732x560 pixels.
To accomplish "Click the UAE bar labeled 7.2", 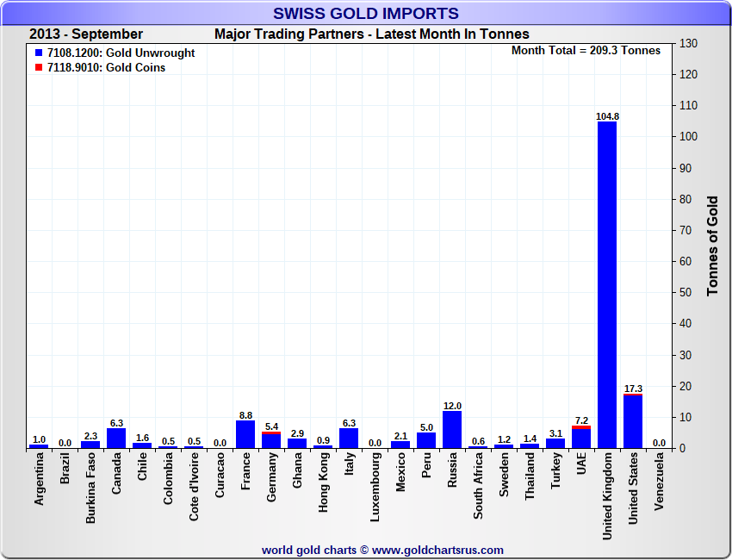I will click(x=581, y=438).
